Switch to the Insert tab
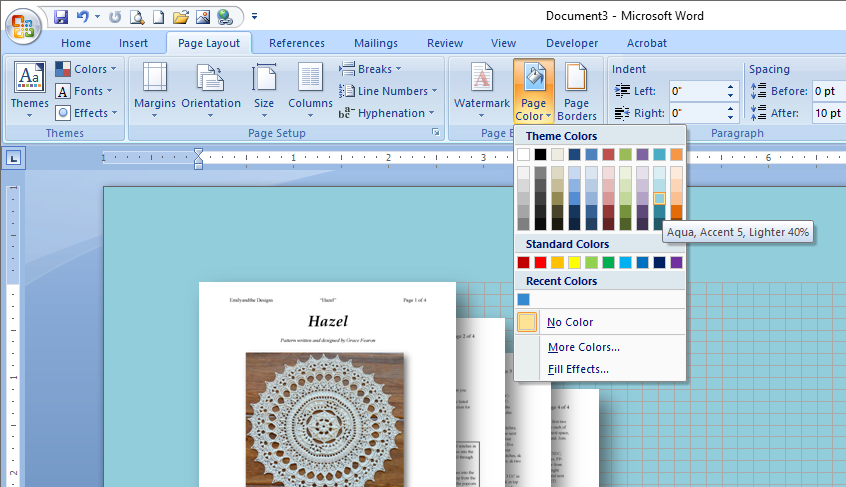 (x=133, y=43)
